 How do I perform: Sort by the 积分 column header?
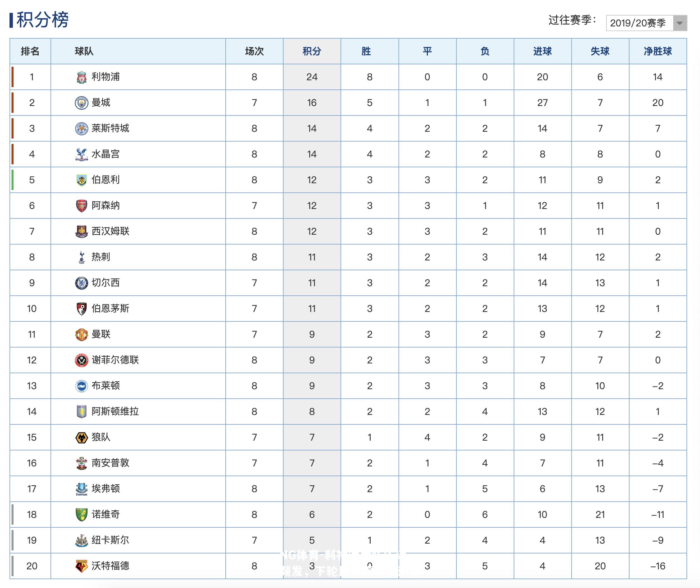point(312,51)
